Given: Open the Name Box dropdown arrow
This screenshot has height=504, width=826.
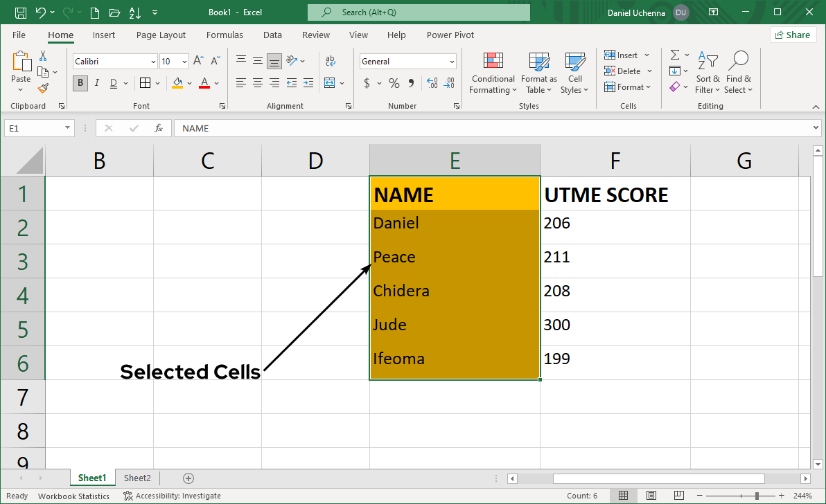Looking at the screenshot, I should 67,128.
